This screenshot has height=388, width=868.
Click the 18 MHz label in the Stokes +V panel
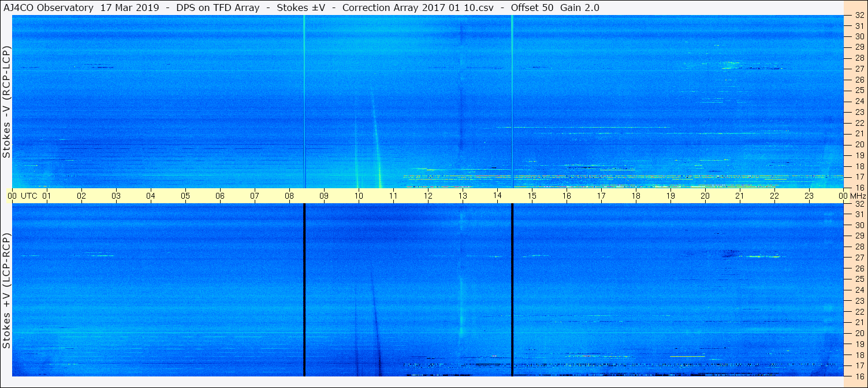(x=859, y=355)
